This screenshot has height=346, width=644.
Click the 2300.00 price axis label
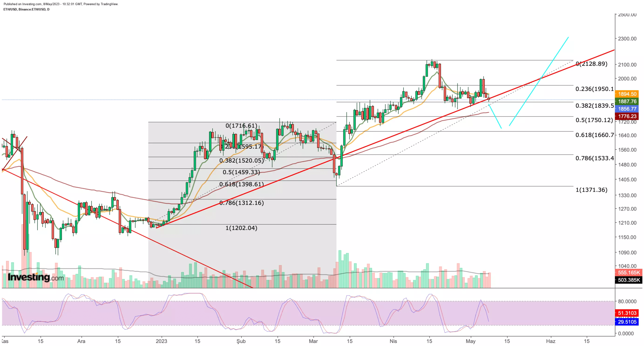(x=627, y=39)
